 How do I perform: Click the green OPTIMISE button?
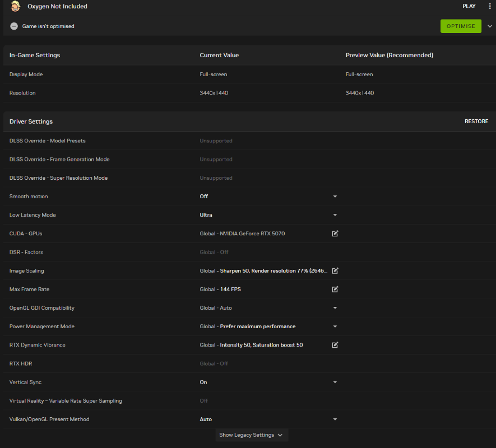(x=461, y=26)
